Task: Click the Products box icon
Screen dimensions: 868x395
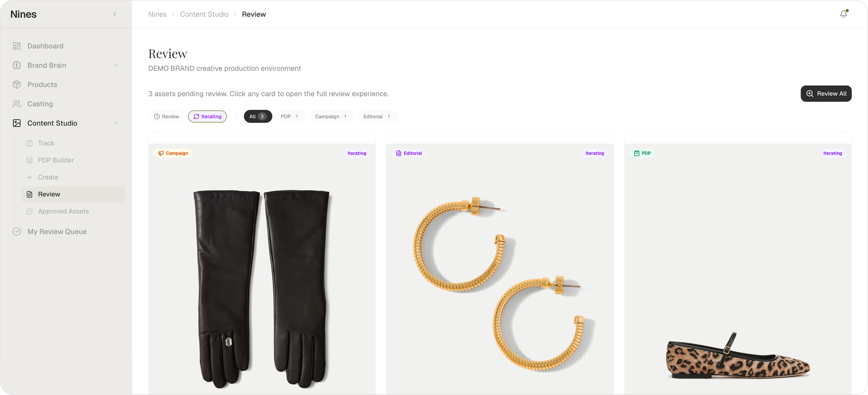Action: click(x=17, y=85)
